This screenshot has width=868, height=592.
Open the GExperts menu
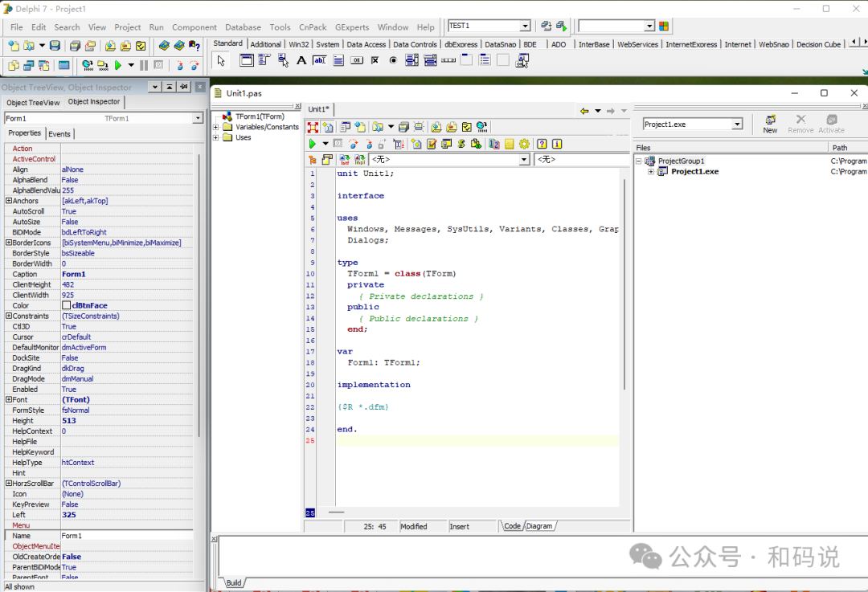click(x=352, y=27)
